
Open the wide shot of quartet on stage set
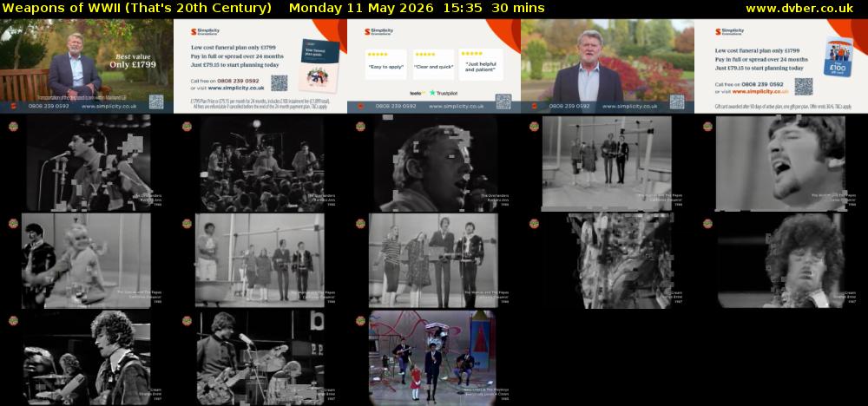[608, 163]
